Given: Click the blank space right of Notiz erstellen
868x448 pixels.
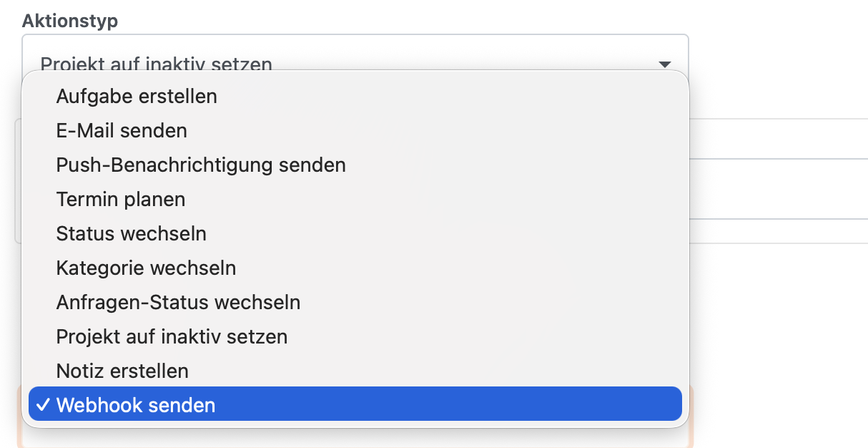Looking at the screenshot, I should (x=779, y=371).
